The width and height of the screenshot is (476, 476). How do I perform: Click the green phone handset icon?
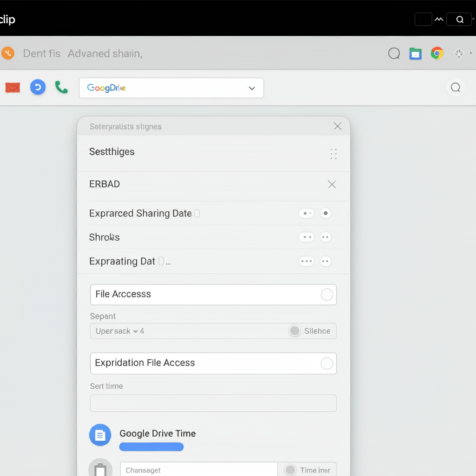(x=61, y=87)
